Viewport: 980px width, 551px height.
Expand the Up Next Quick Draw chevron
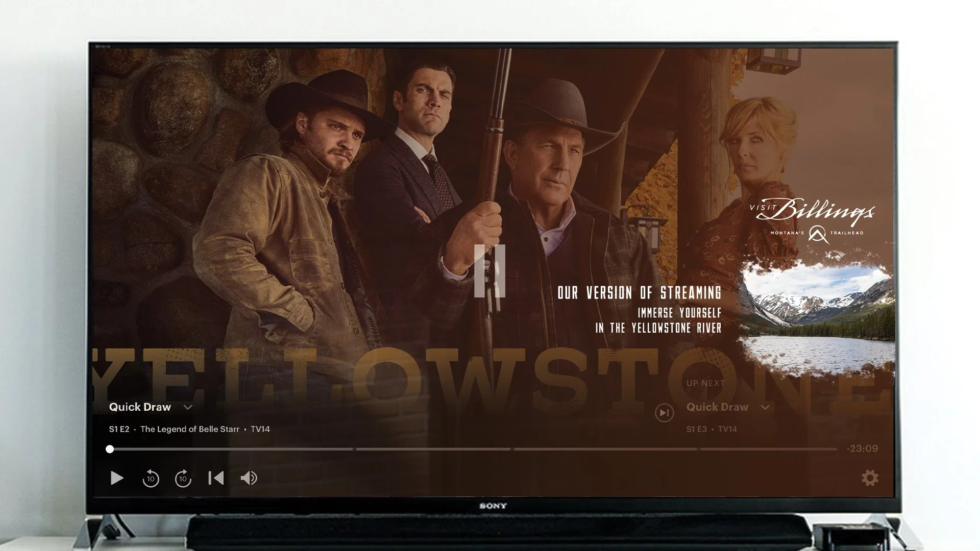coord(765,407)
